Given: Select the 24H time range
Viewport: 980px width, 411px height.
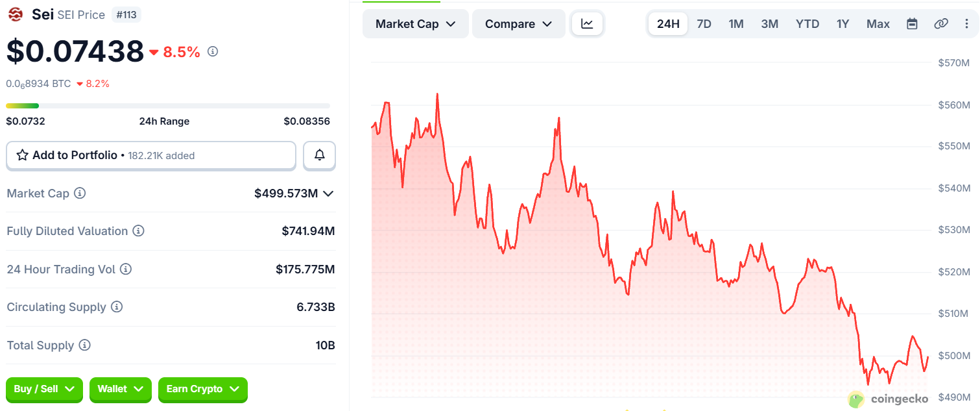Looking at the screenshot, I should pos(668,24).
